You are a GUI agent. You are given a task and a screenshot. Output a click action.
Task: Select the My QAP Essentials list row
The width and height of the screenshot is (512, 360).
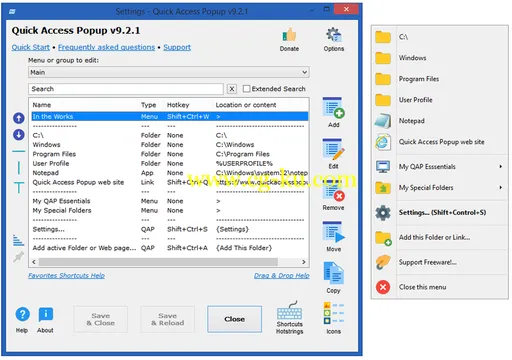pyautogui.click(x=169, y=201)
